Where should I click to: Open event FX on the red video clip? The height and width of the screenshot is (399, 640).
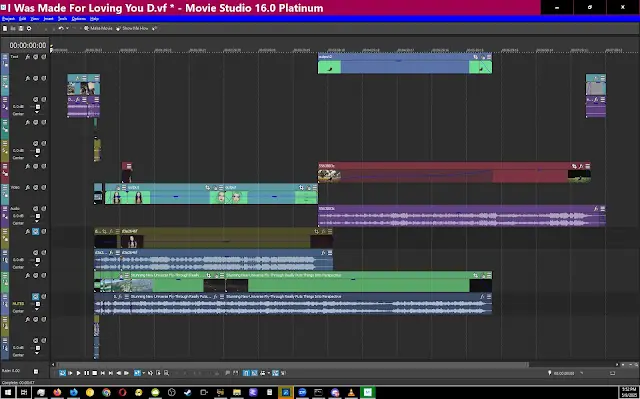[x=581, y=166]
